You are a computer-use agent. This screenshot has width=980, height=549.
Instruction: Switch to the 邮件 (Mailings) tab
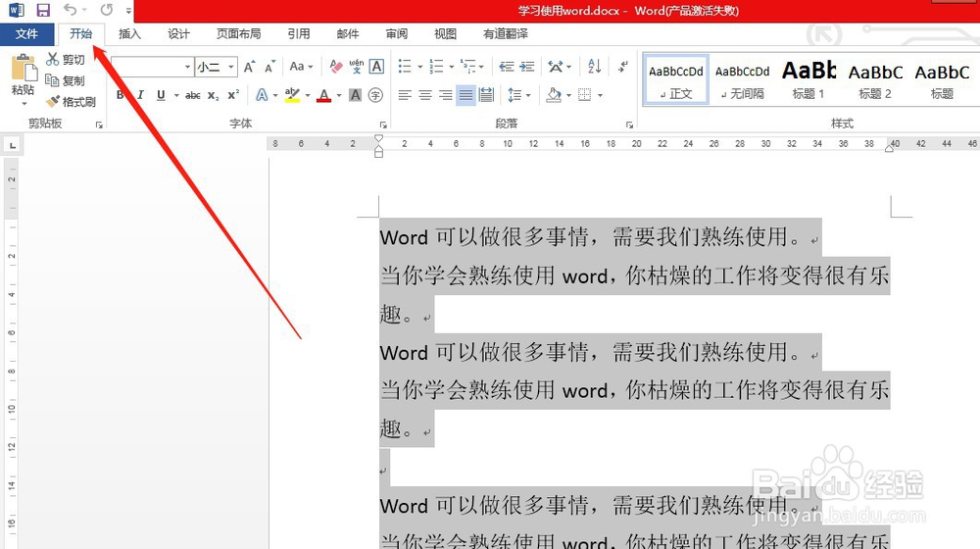tap(348, 33)
